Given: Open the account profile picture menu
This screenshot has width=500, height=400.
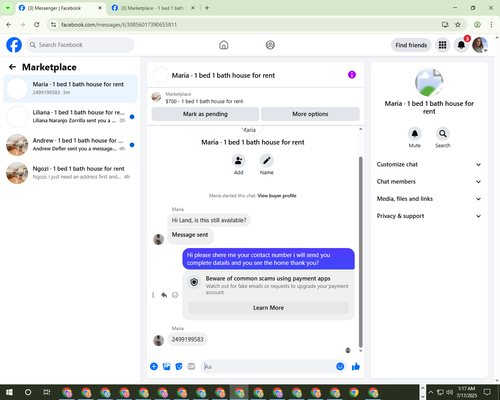Looking at the screenshot, I should coord(480,45).
